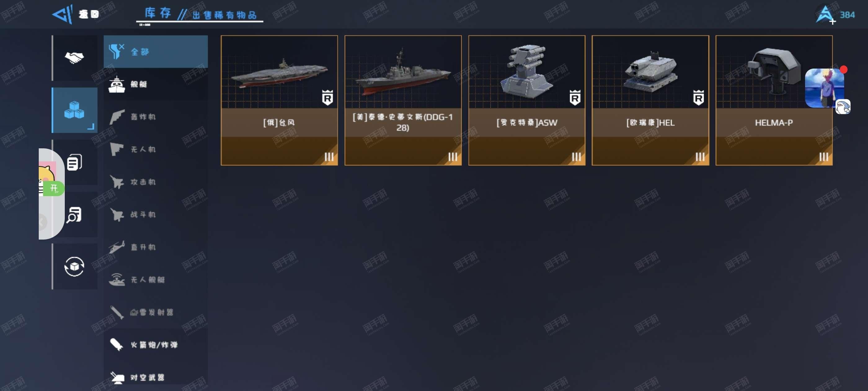Open the search documents sidebar icon
Screen dimensions: 868x391
coord(74,214)
